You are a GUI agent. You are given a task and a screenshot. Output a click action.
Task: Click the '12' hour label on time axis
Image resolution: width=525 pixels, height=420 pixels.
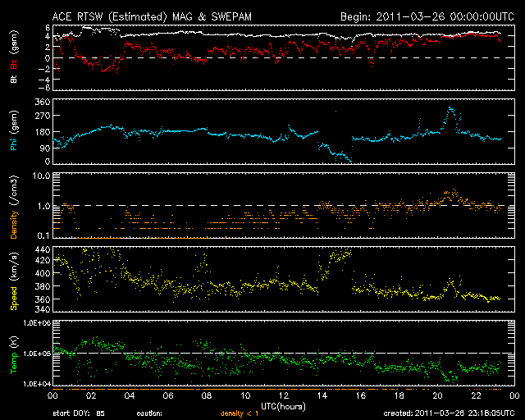coord(284,396)
